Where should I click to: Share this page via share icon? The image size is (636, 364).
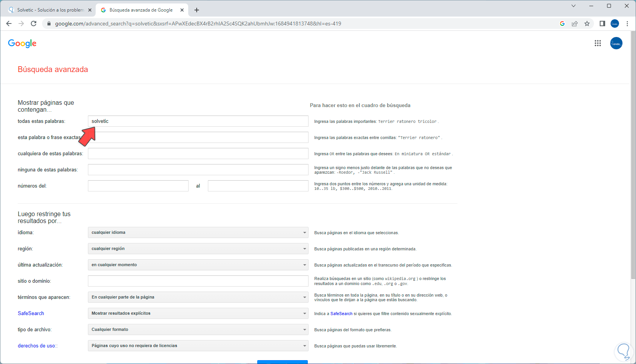(x=575, y=23)
